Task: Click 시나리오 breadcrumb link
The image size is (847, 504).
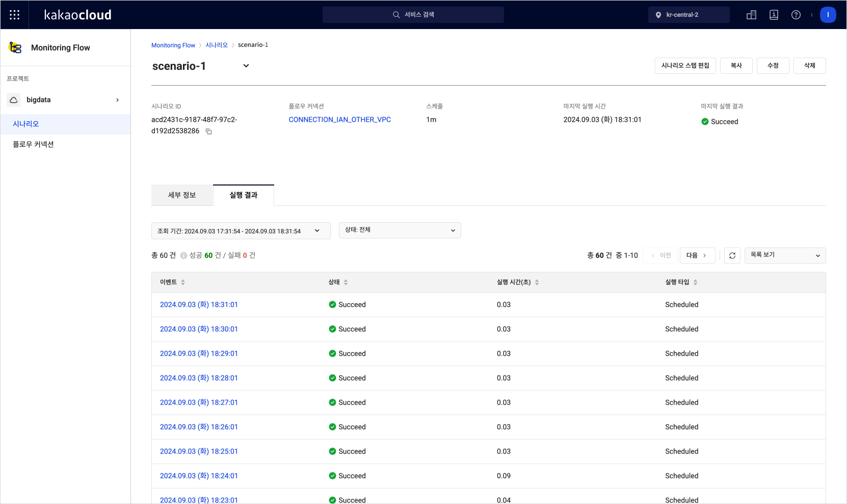Action: 217,45
